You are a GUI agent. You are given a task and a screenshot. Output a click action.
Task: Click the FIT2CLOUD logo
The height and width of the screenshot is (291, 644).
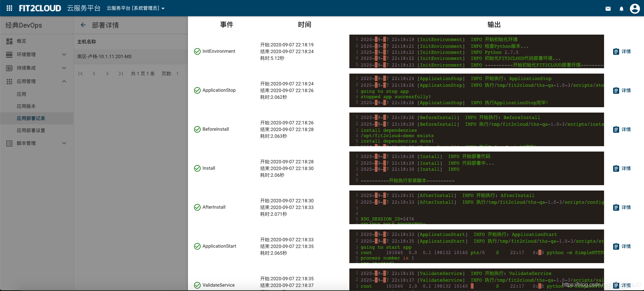tap(40, 8)
